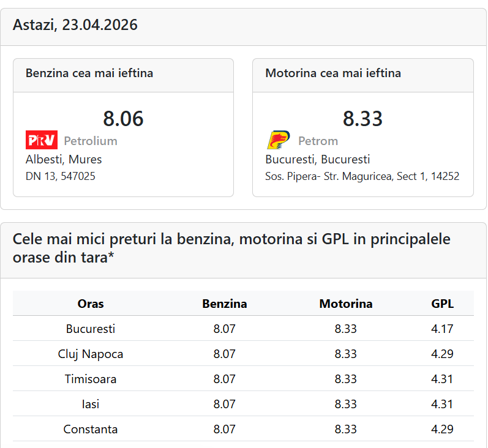The height and width of the screenshot is (448, 488).
Task: Click the Motorina cea mai ieftina header
Action: 333,73
